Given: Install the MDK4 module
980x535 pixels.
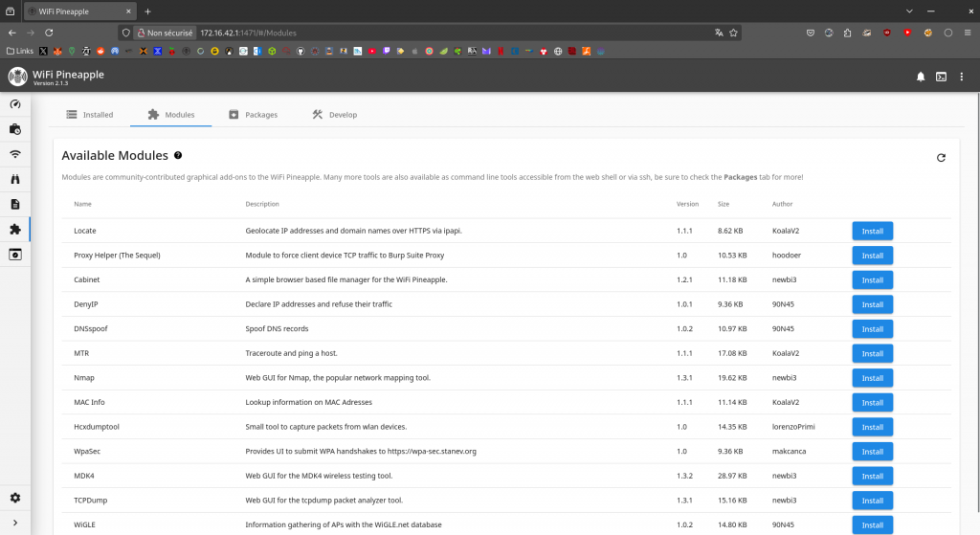Looking at the screenshot, I should 873,477.
